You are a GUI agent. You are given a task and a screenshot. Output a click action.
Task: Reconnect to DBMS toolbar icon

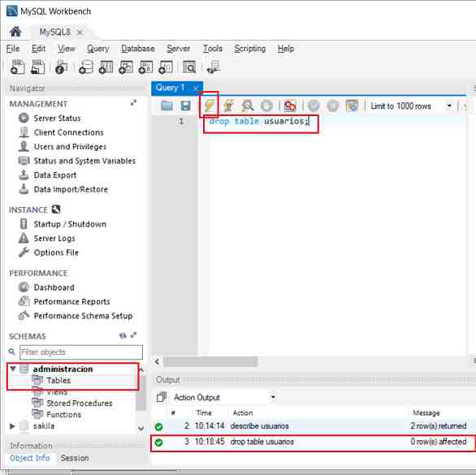214,67
